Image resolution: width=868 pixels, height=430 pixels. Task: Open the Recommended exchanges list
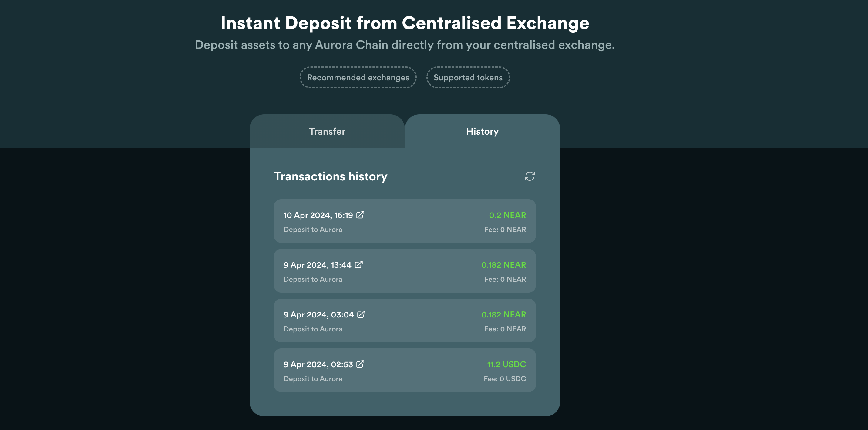pyautogui.click(x=358, y=78)
